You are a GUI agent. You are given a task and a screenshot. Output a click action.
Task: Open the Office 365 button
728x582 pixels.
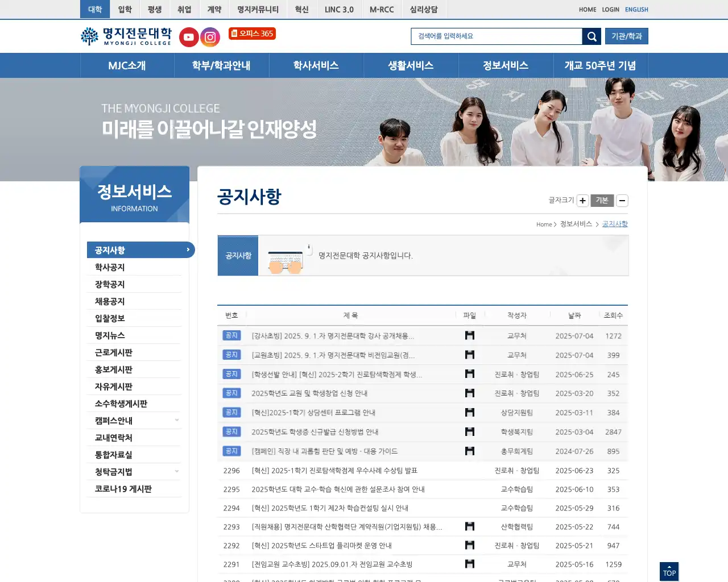point(252,34)
